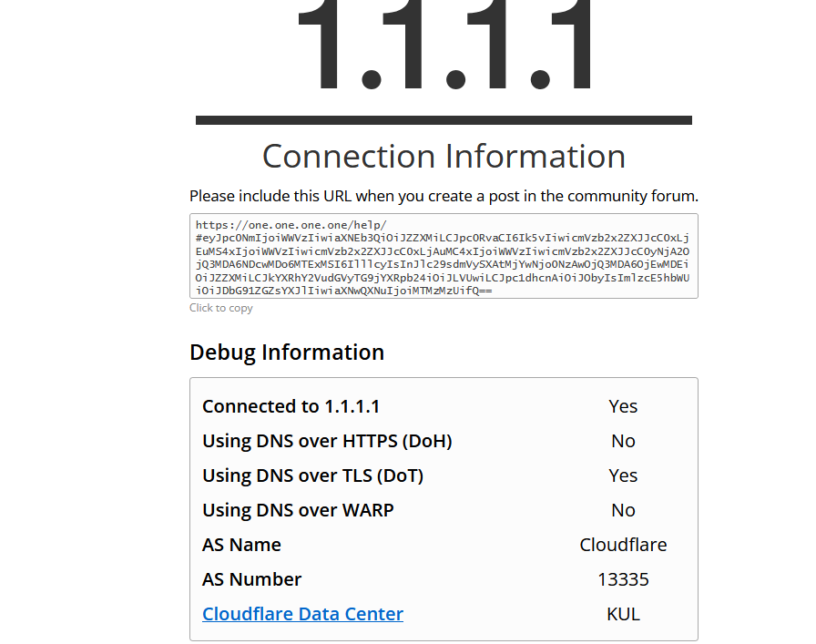Select the "Using DNS over TLS (DoT)" label
The image size is (816, 644).
point(312,475)
